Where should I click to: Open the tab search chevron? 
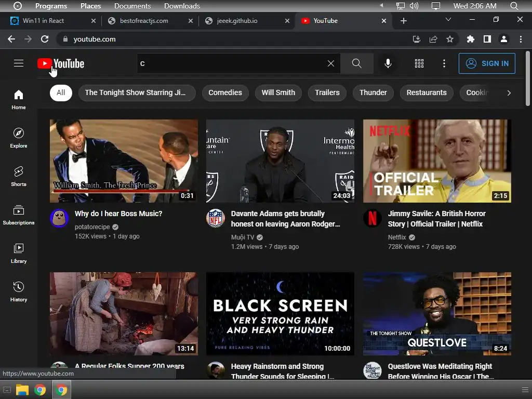pyautogui.click(x=448, y=20)
